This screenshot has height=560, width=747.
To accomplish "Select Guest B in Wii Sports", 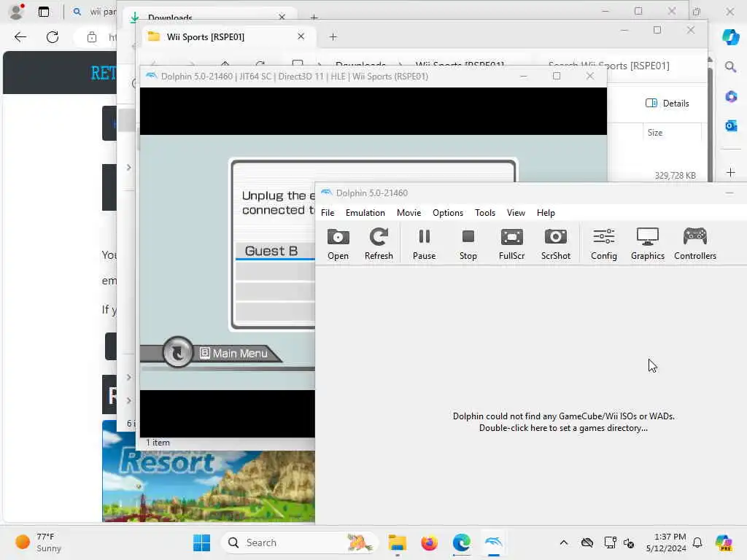I will pyautogui.click(x=275, y=251).
